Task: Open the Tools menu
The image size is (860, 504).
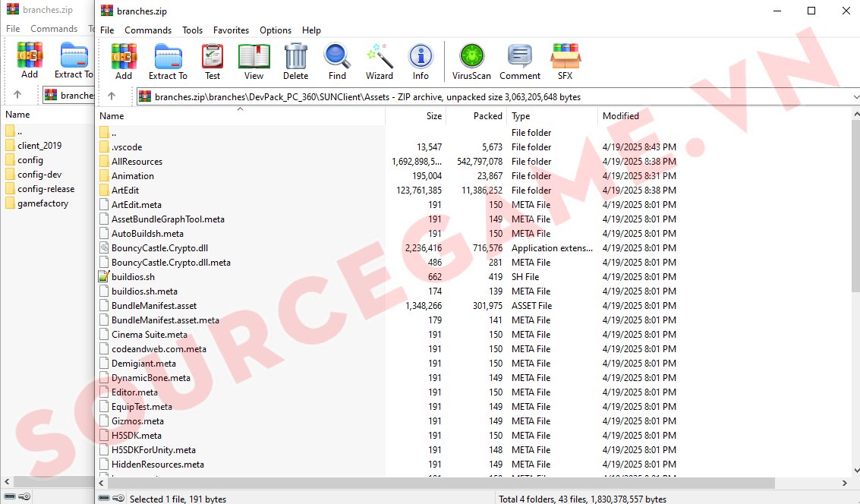Action: [193, 30]
